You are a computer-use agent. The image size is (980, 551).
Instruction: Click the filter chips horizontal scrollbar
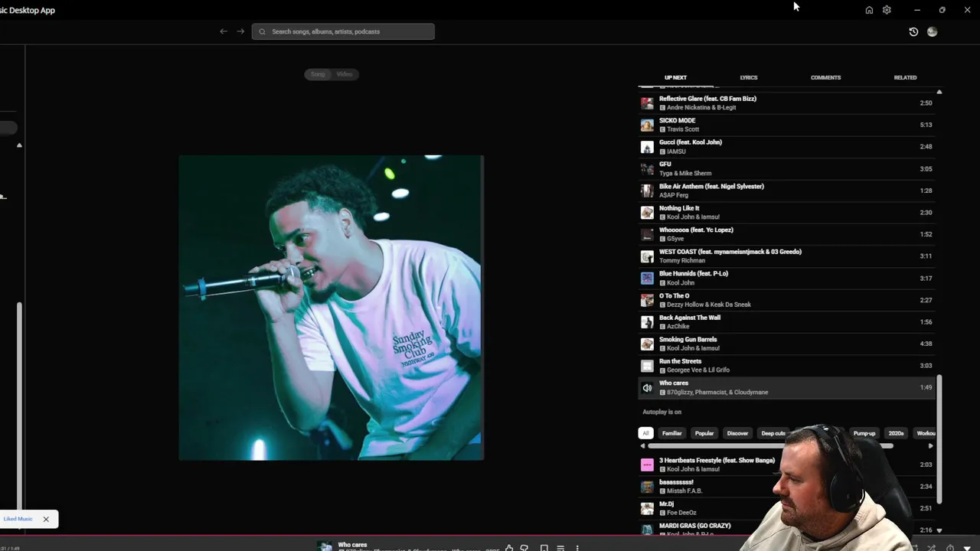pos(771,446)
